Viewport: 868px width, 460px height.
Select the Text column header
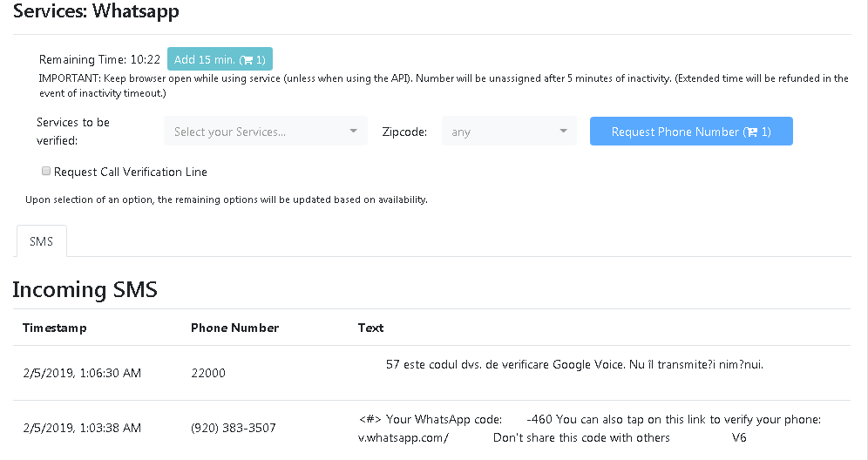pos(371,328)
